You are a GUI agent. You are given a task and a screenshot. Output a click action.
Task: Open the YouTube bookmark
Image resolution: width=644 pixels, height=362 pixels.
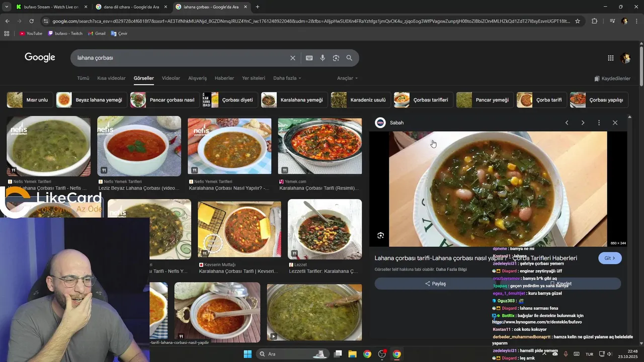pyautogui.click(x=31, y=33)
